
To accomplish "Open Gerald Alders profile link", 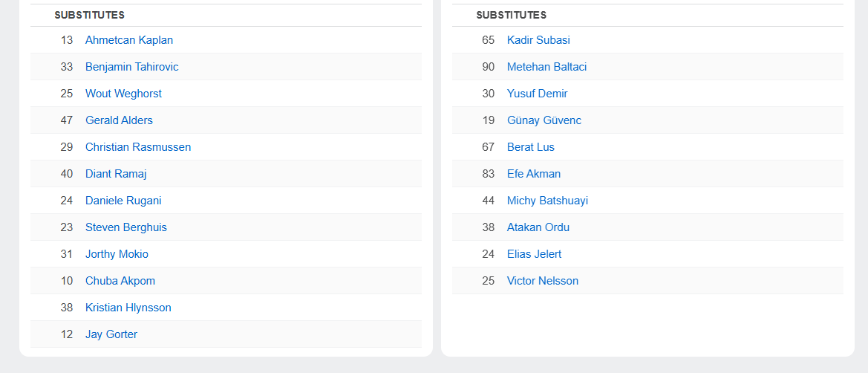I will (119, 120).
